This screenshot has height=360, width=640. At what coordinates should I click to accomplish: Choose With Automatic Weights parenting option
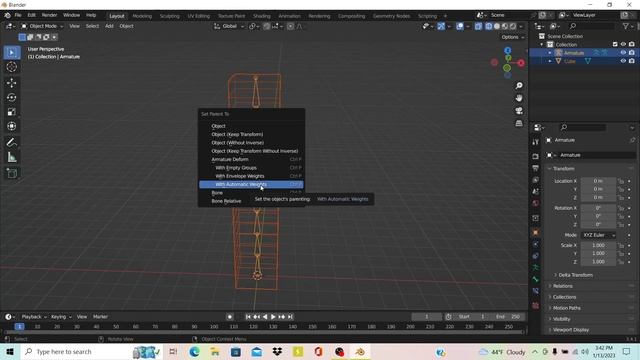tap(251, 184)
